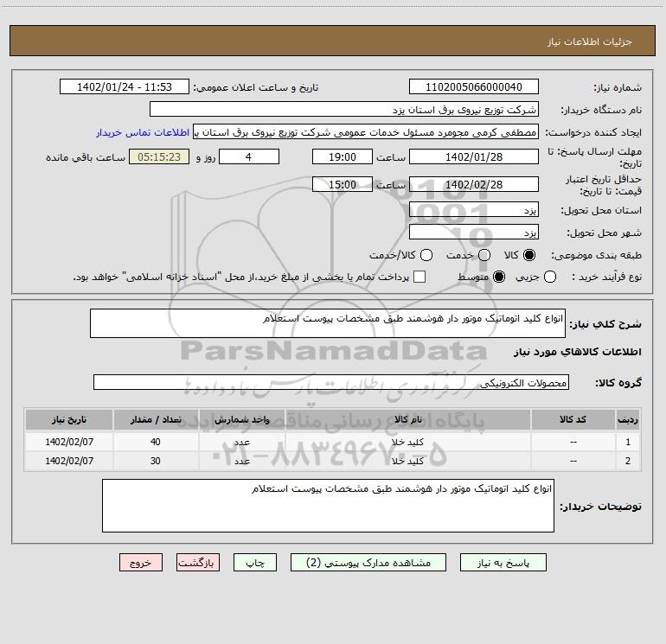Click the ردیف column header

point(628,419)
